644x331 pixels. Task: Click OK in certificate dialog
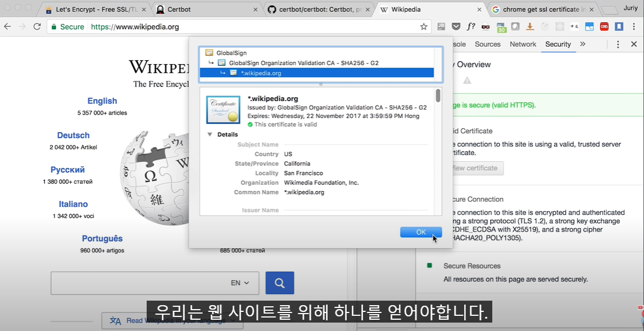pos(421,232)
